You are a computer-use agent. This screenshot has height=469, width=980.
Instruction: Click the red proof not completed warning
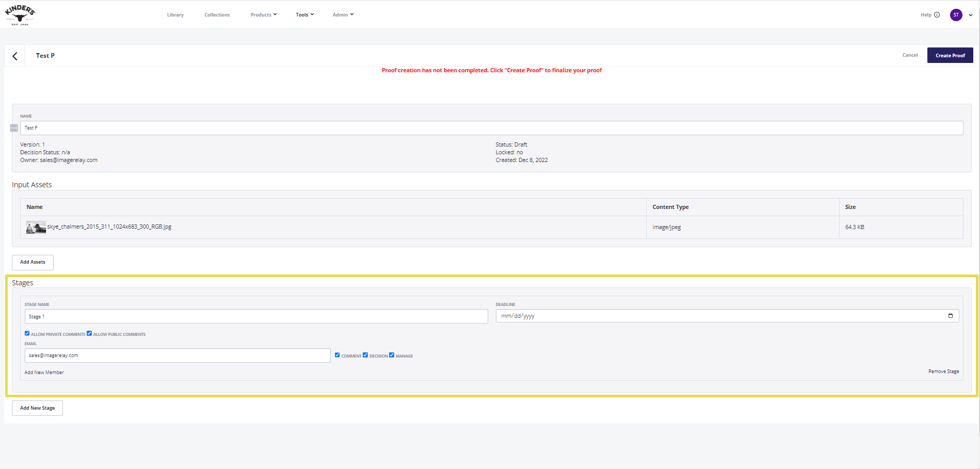[x=492, y=70]
